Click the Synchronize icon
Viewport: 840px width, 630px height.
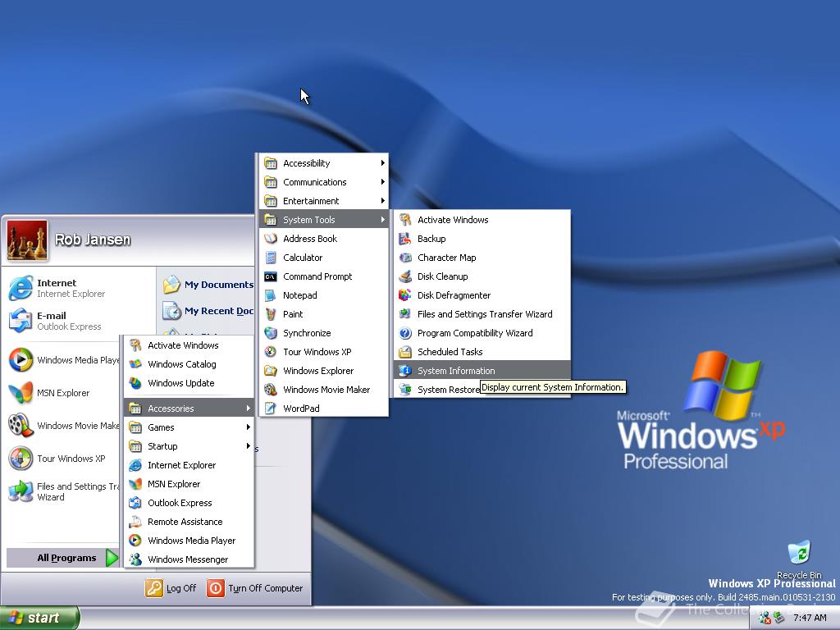[x=271, y=333]
